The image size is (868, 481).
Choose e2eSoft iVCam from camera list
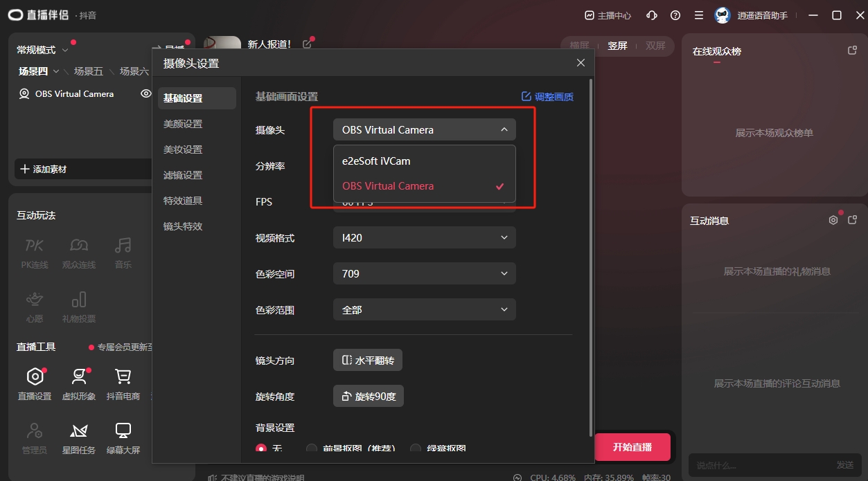[x=425, y=161]
